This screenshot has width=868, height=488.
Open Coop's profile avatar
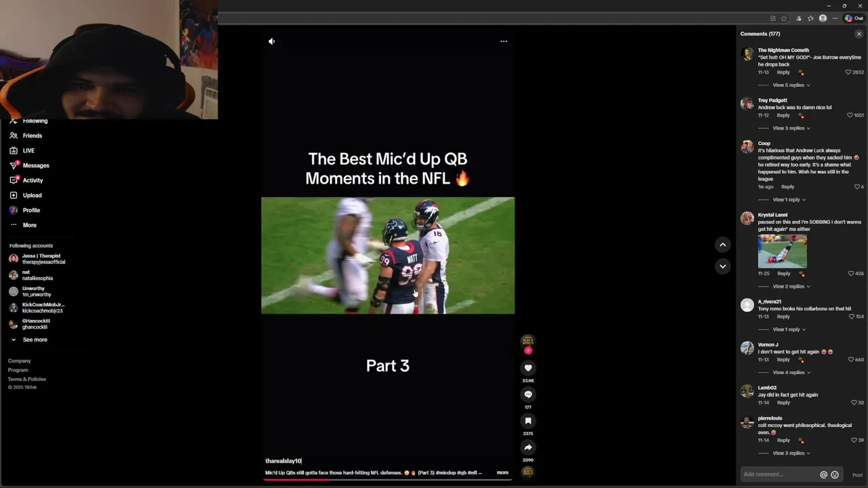(x=747, y=147)
